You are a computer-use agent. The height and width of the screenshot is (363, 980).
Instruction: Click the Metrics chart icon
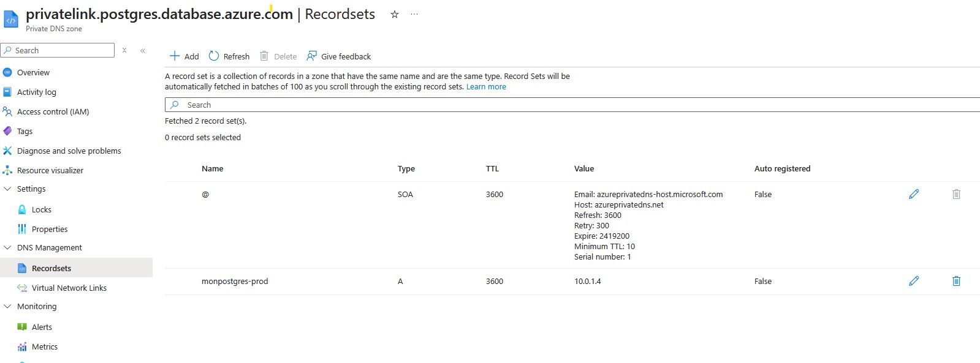(x=22, y=346)
